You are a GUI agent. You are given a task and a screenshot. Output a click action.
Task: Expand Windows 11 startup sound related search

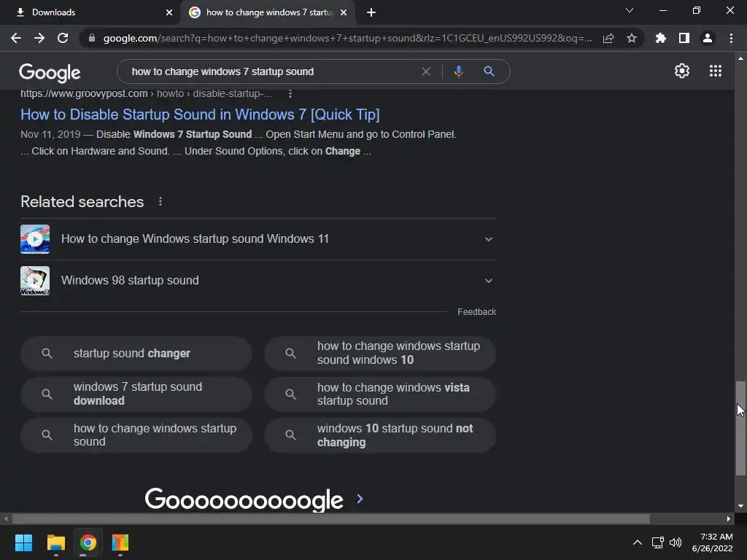click(x=488, y=239)
